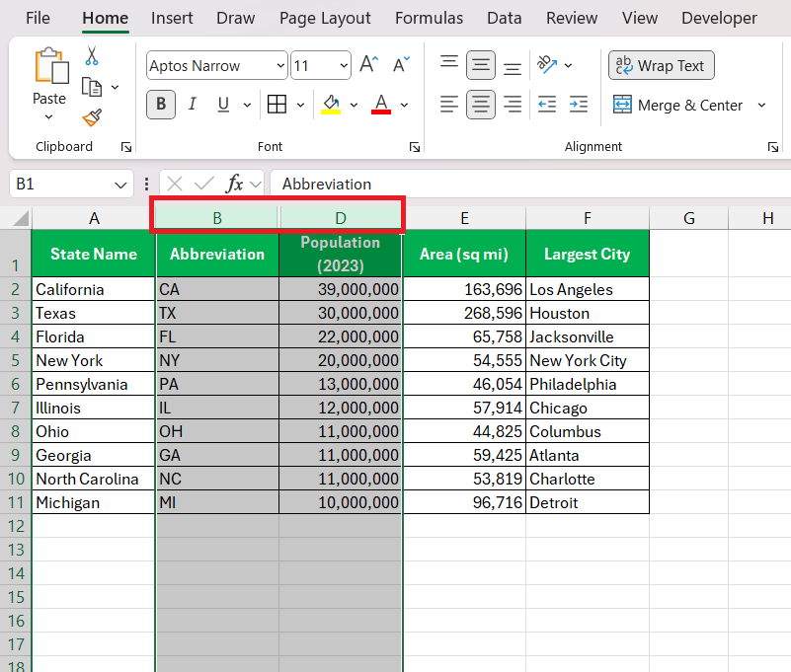Screen dimensions: 791x672
Task: Click the Insert Function fx icon
Action: [234, 184]
